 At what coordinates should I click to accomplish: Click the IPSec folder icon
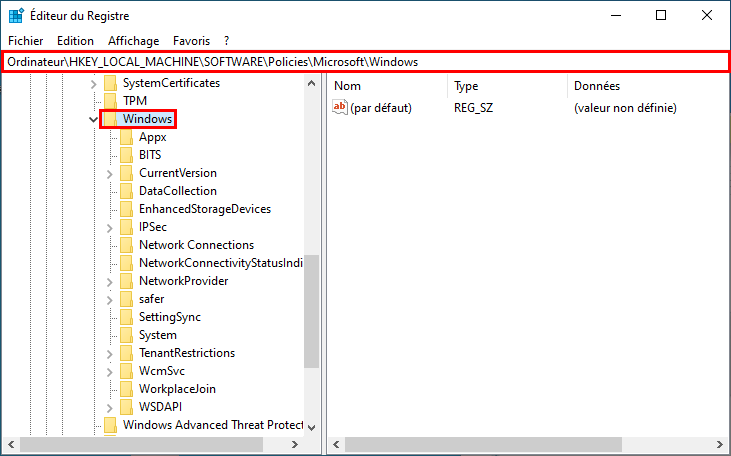click(126, 227)
